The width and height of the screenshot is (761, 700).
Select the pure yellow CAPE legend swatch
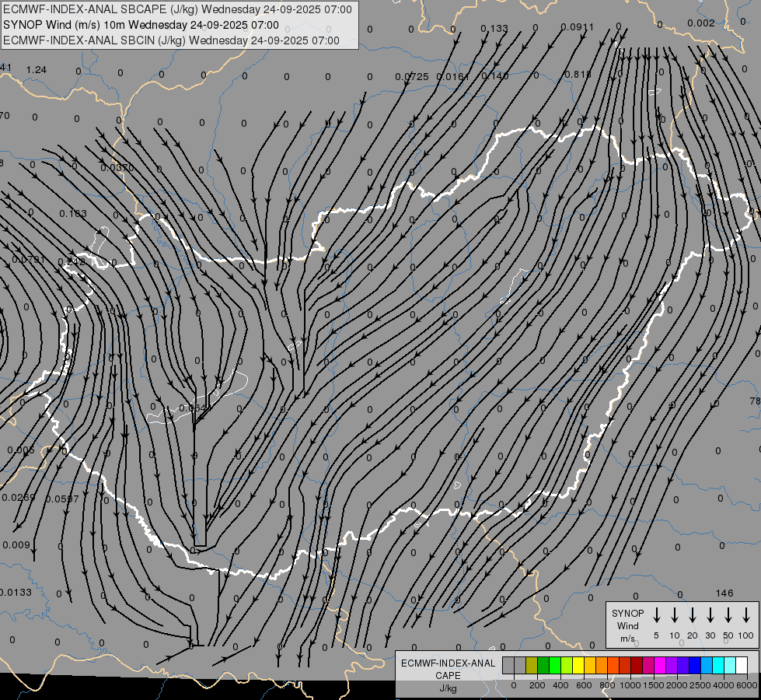578,665
